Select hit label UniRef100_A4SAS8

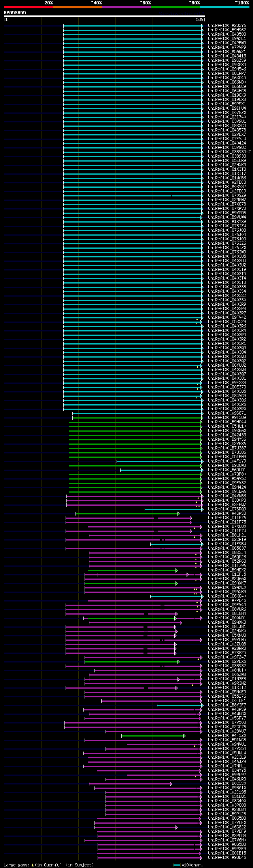pyautogui.click(x=227, y=514)
